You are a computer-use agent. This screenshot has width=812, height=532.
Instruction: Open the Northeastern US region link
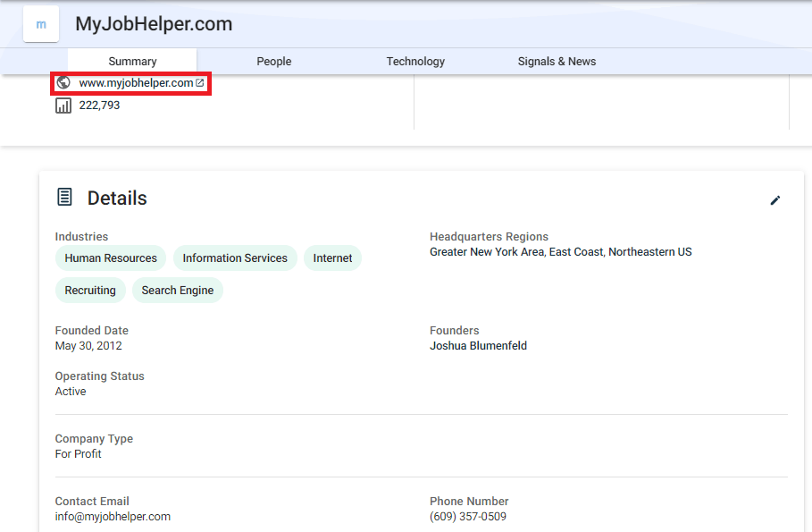click(x=650, y=252)
